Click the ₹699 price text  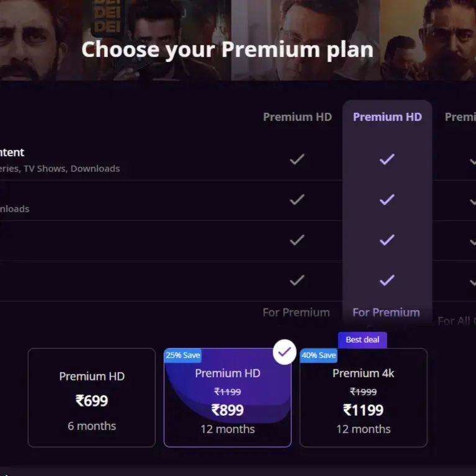(x=92, y=401)
